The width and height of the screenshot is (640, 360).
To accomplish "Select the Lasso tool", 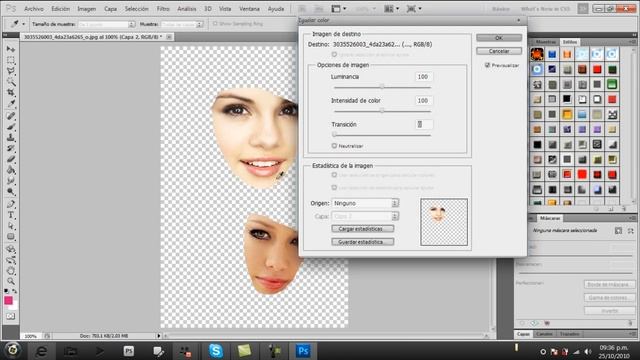I will [11, 71].
